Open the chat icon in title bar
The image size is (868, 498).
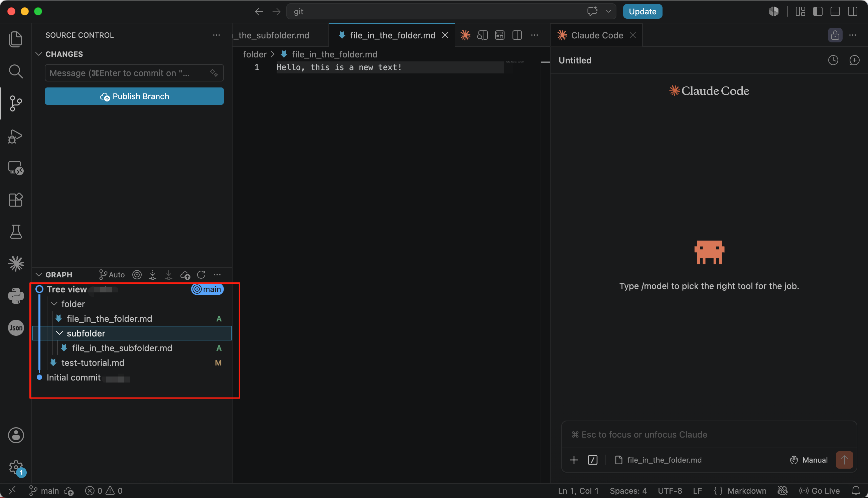(x=592, y=11)
